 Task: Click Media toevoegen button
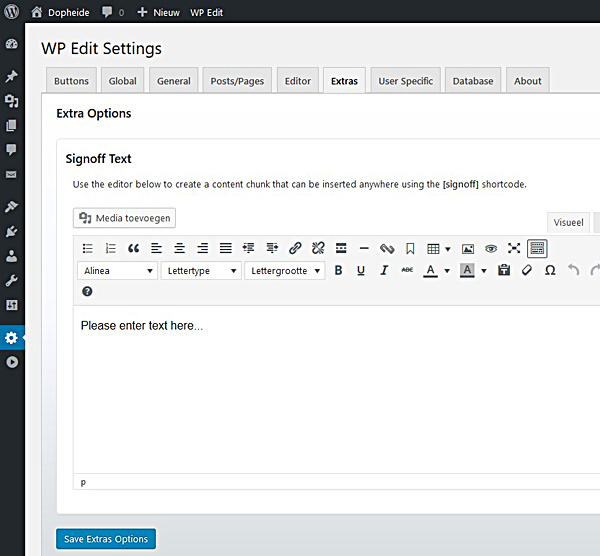pyautogui.click(x=124, y=218)
